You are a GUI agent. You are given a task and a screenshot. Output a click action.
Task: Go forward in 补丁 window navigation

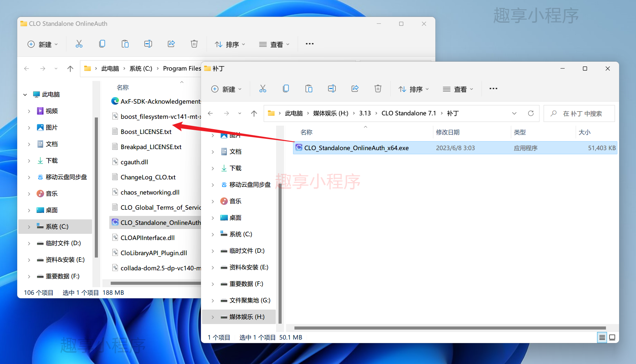[226, 113]
